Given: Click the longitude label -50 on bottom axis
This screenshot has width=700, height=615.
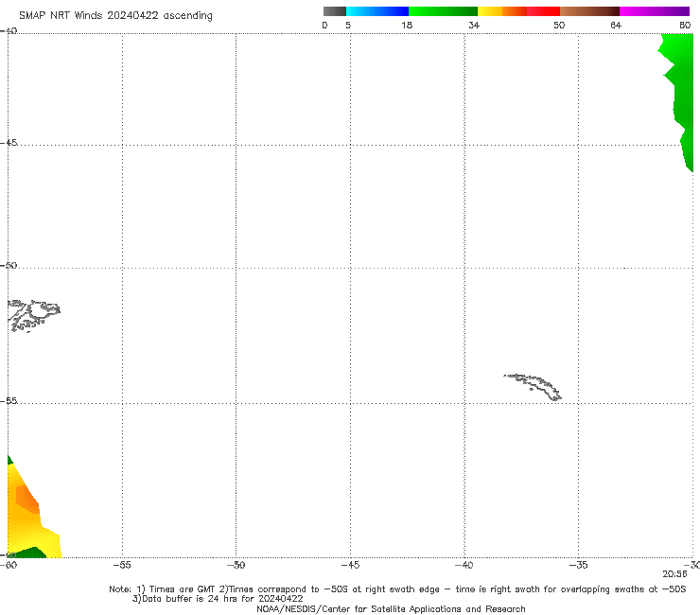Looking at the screenshot, I should pyautogui.click(x=236, y=565).
